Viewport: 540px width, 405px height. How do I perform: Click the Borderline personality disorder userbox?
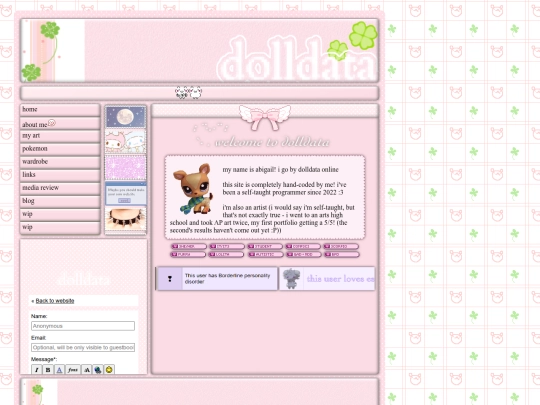tap(217, 279)
